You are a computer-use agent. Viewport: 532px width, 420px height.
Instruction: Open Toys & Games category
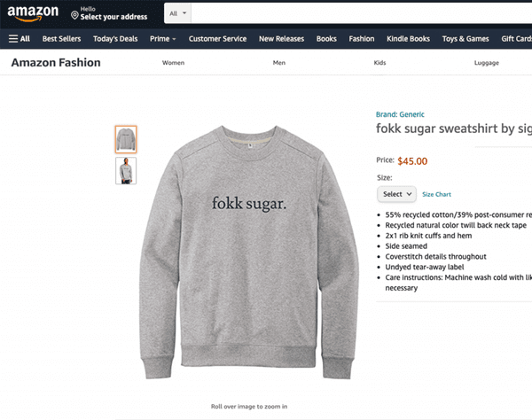[x=465, y=39]
